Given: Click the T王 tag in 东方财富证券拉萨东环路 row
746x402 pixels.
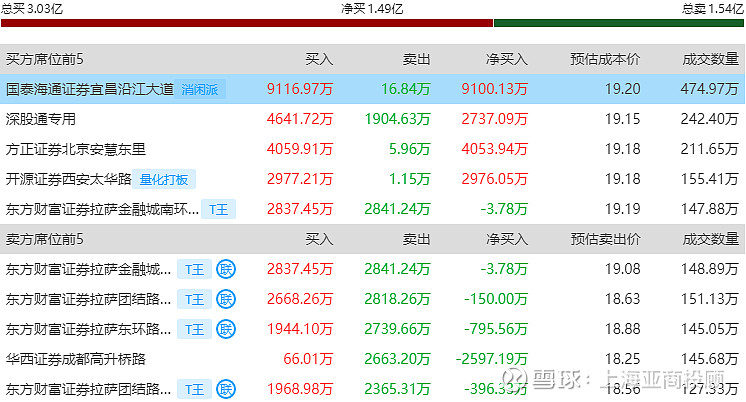Looking at the screenshot, I should [194, 330].
